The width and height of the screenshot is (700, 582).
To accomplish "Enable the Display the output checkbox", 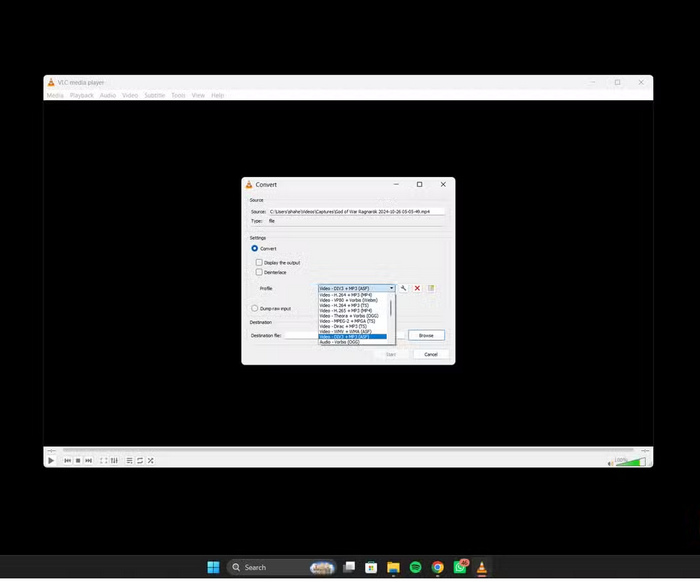I will coord(259,262).
